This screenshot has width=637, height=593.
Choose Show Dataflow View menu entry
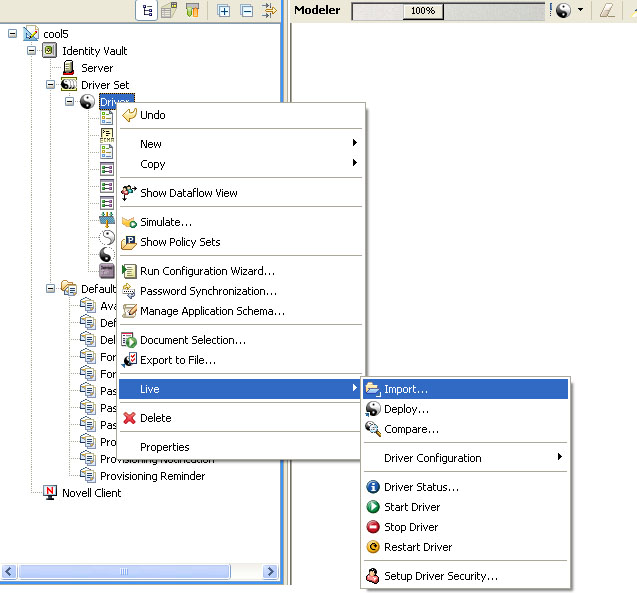click(x=188, y=193)
